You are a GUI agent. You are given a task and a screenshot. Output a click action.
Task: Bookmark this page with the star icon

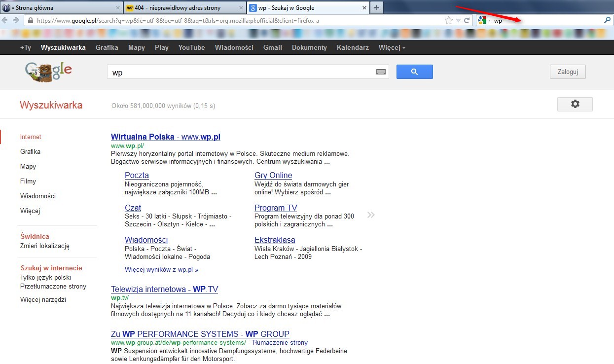(x=449, y=20)
